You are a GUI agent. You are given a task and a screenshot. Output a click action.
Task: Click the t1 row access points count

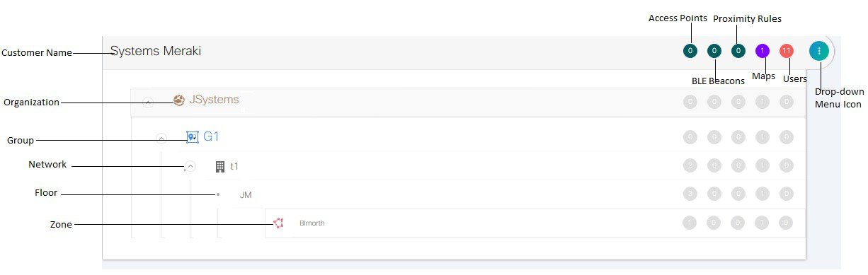pyautogui.click(x=690, y=165)
